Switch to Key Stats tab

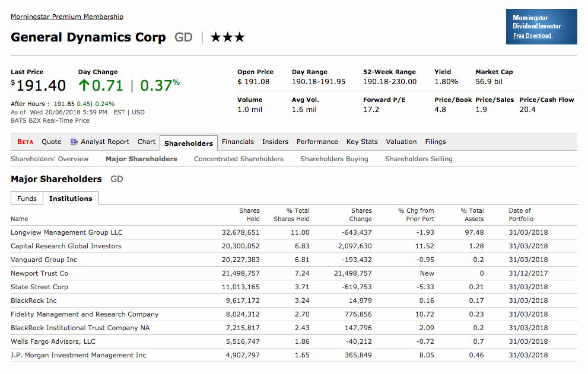click(x=362, y=142)
